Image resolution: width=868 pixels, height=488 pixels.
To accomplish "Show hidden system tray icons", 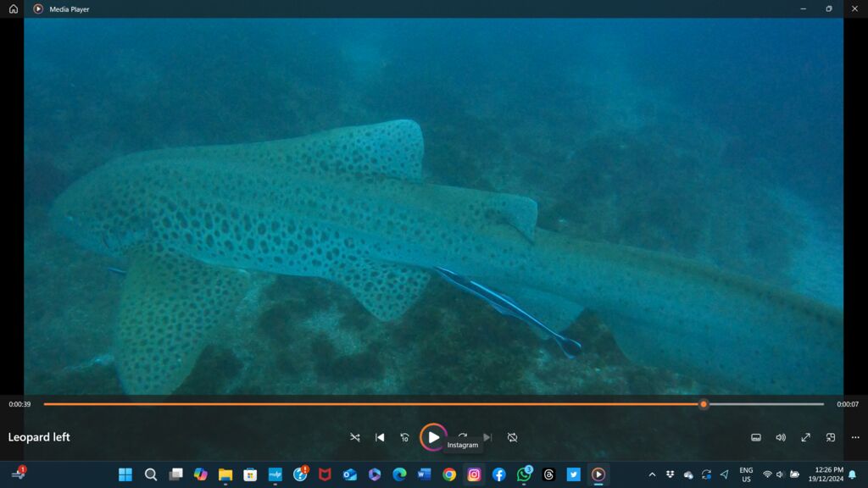I will point(652,474).
